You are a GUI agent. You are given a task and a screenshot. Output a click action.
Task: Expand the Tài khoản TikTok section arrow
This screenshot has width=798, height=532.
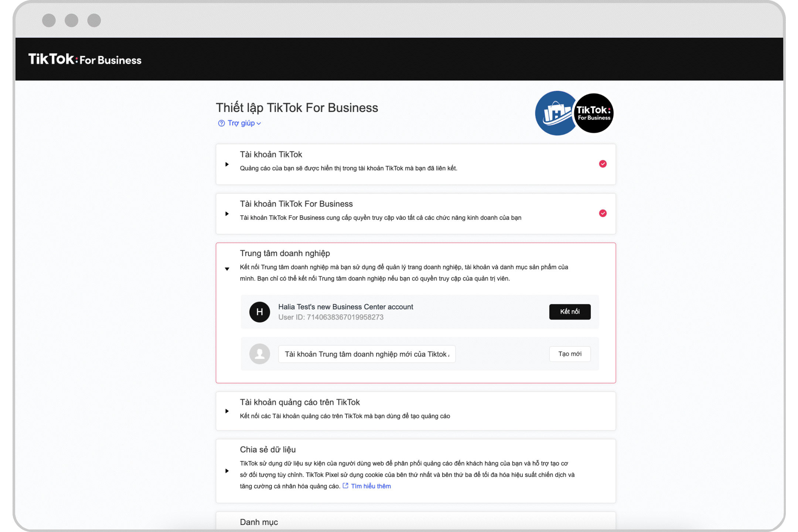point(227,164)
